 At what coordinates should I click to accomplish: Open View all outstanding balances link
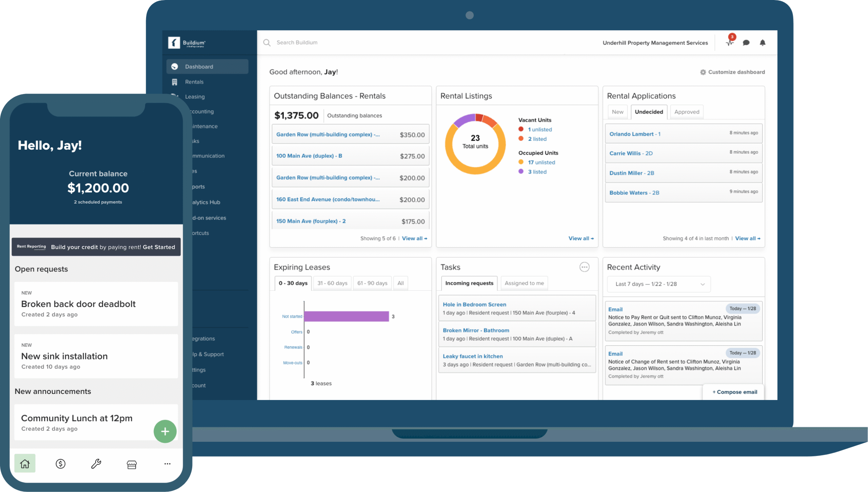414,239
